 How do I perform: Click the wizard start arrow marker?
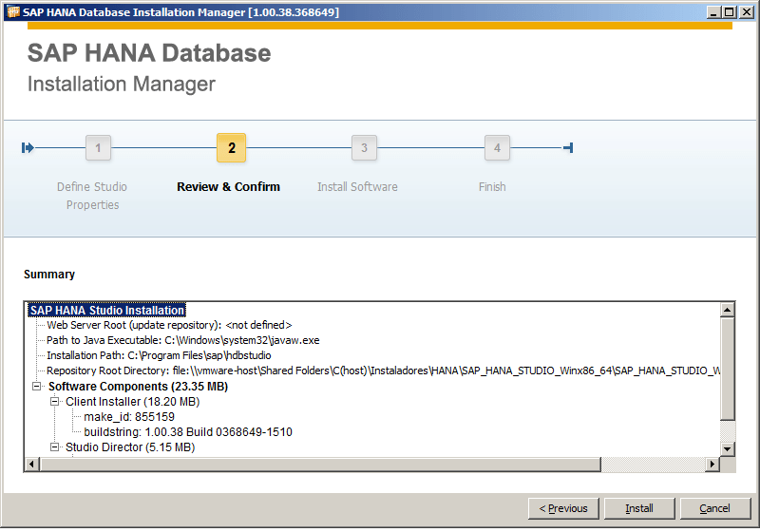coord(28,147)
